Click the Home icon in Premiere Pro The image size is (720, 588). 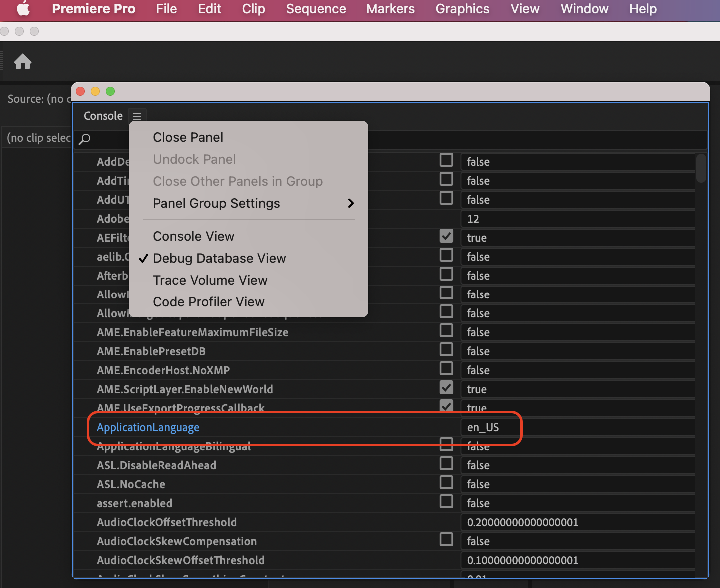tap(23, 62)
